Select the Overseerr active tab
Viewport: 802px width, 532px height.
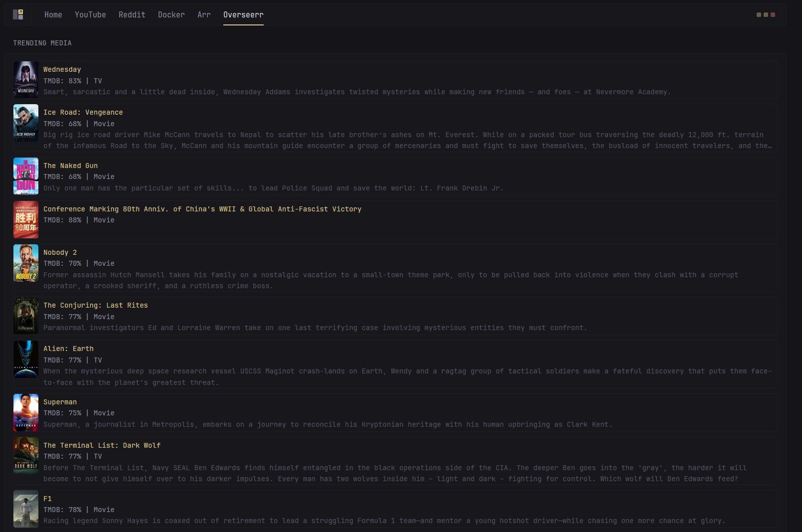coord(243,14)
